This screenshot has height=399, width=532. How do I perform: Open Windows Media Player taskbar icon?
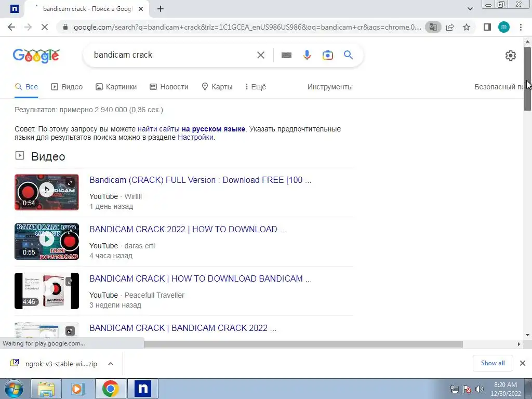(x=77, y=389)
